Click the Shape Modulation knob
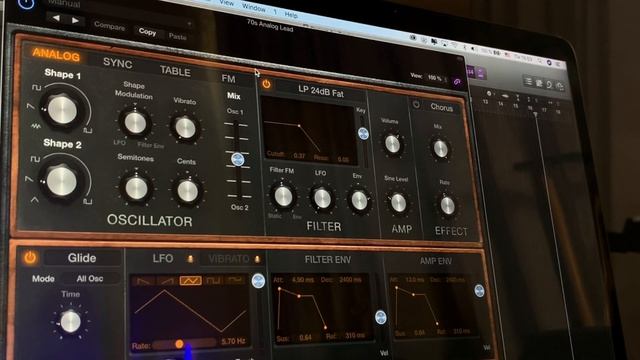The image size is (640, 360). click(135, 123)
